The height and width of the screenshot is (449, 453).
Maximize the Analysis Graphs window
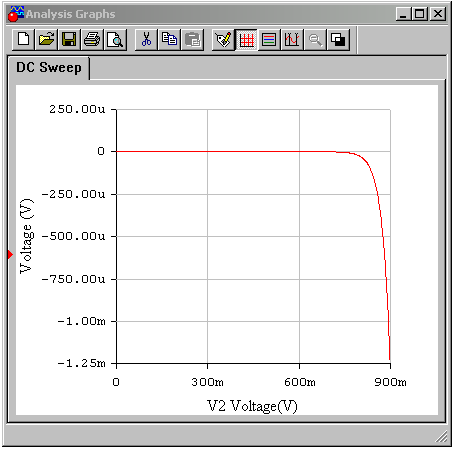point(419,14)
